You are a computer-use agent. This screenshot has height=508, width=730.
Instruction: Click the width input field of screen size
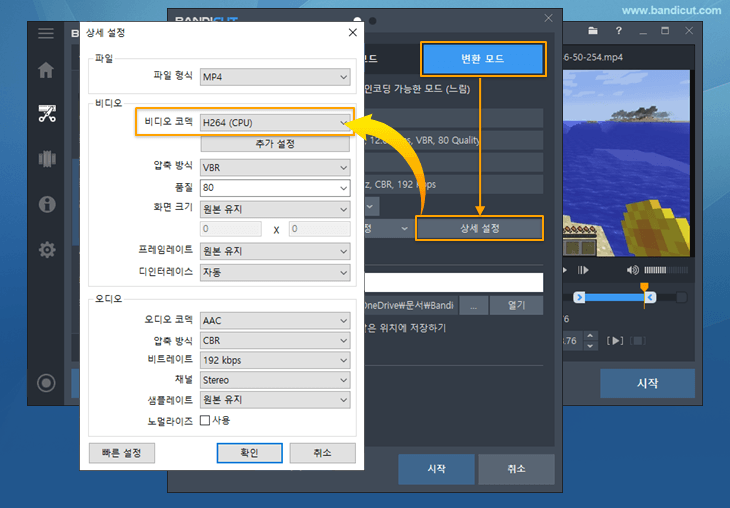coord(231,229)
